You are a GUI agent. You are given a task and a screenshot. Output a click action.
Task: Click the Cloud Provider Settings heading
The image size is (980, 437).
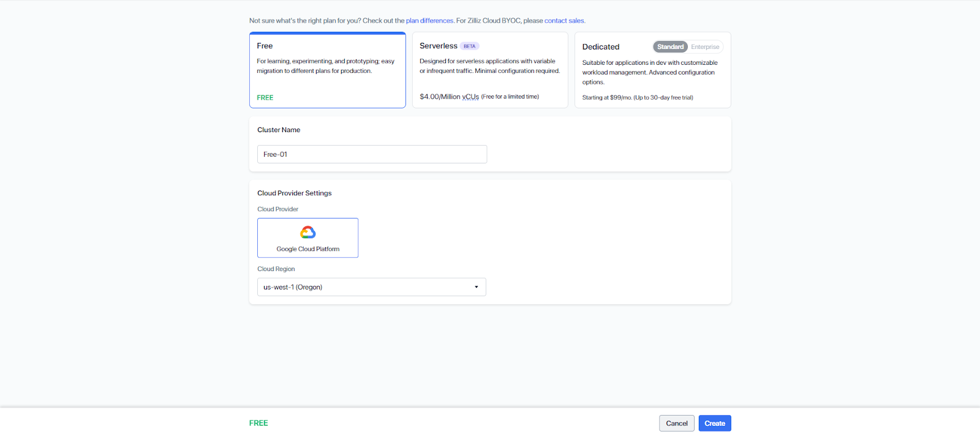click(x=294, y=193)
